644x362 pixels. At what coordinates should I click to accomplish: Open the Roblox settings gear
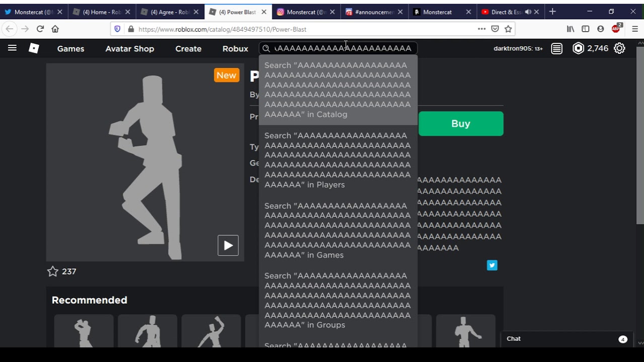(x=619, y=48)
